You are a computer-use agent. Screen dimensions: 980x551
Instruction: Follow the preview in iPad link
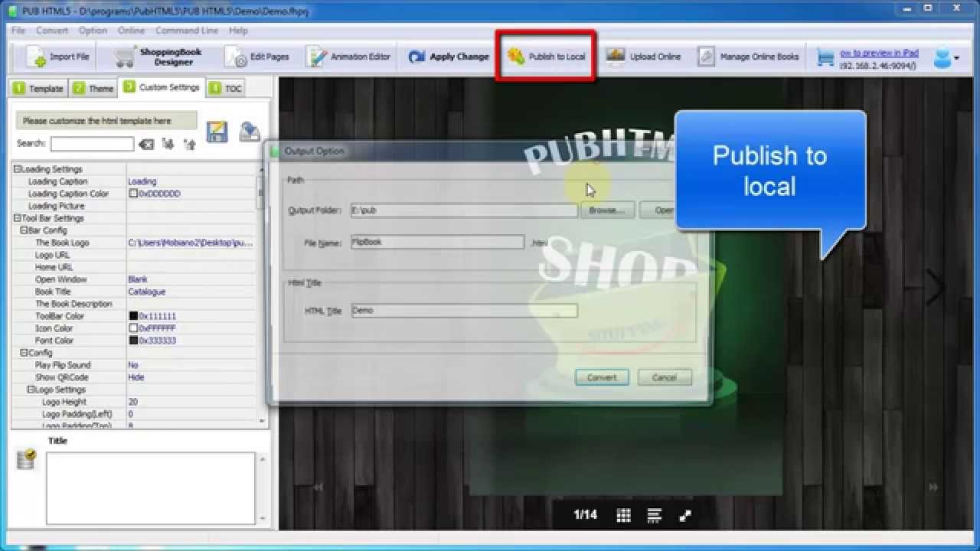point(878,53)
